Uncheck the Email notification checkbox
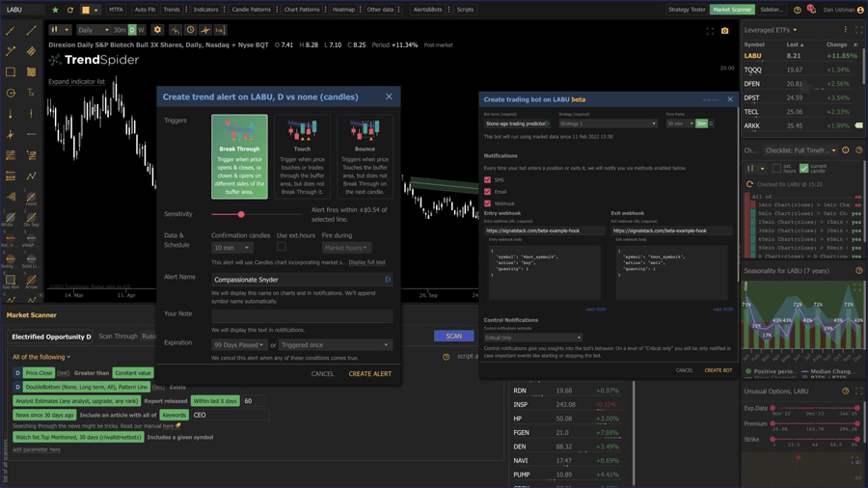The image size is (868, 488). 487,191
